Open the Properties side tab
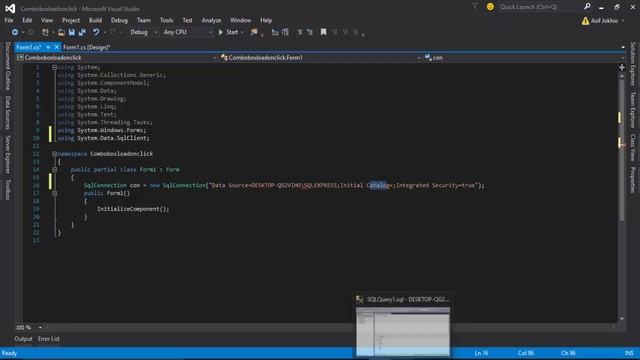The image size is (640, 360). [633, 180]
